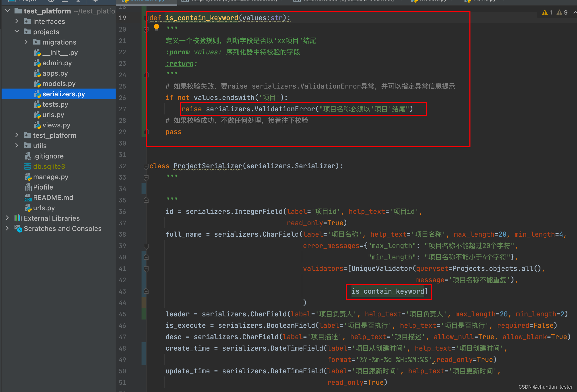577x392 pixels.
Task: Click the Pipfile file icon
Action: (28, 187)
